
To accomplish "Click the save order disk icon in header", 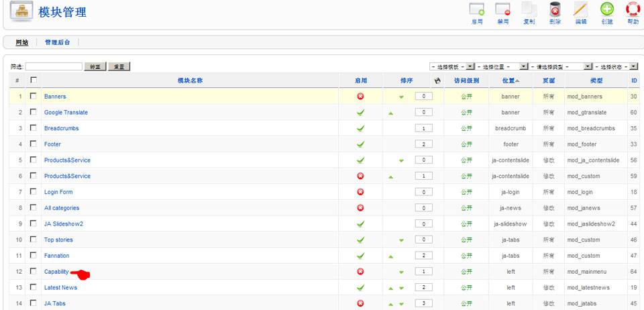I will 437,81.
